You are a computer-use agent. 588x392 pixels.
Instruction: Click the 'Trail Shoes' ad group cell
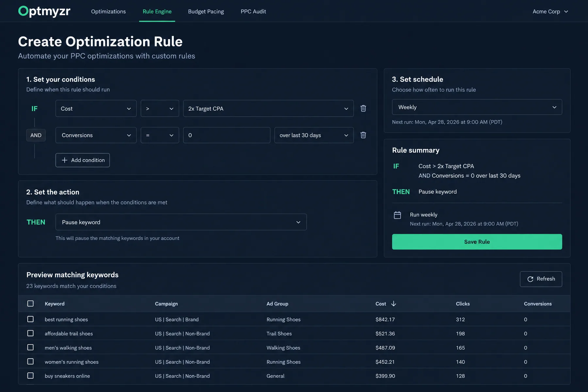tap(279, 334)
